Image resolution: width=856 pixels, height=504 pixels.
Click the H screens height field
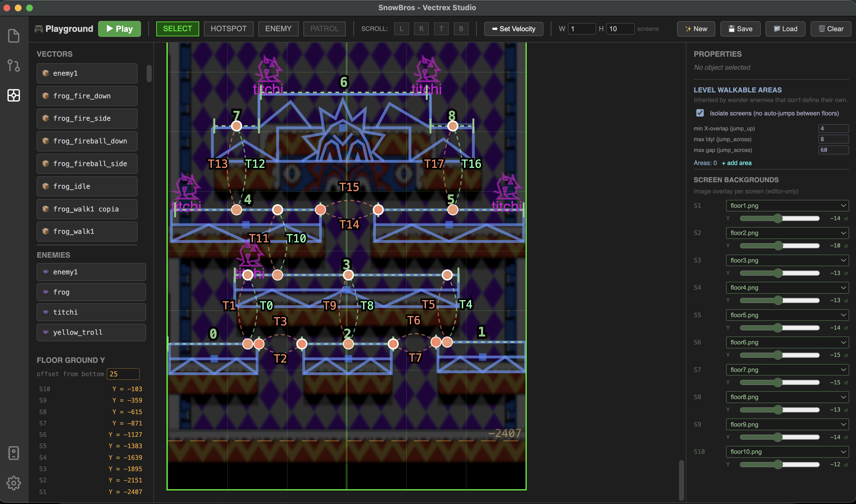pyautogui.click(x=620, y=29)
